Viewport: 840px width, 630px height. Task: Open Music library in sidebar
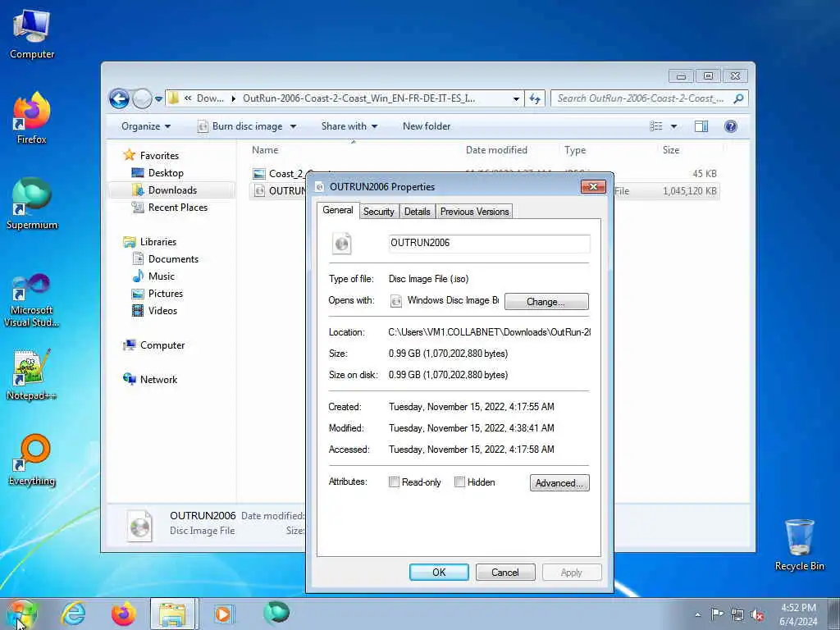pos(162,276)
